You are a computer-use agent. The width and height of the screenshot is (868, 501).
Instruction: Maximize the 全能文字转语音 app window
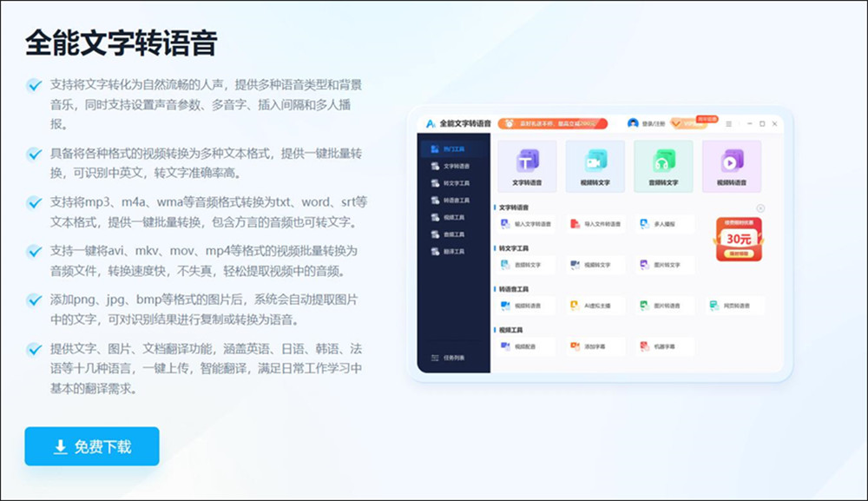coord(762,123)
